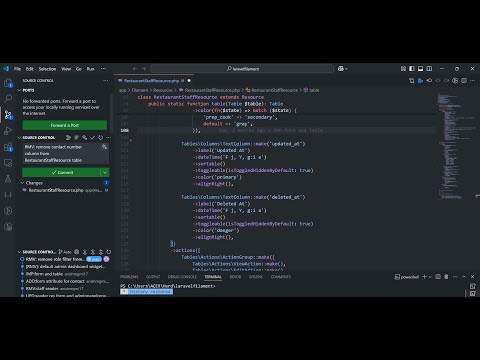Select the 'ADD:form attribute for contact' commit
This screenshot has width=480, height=360.
[x=65, y=281]
